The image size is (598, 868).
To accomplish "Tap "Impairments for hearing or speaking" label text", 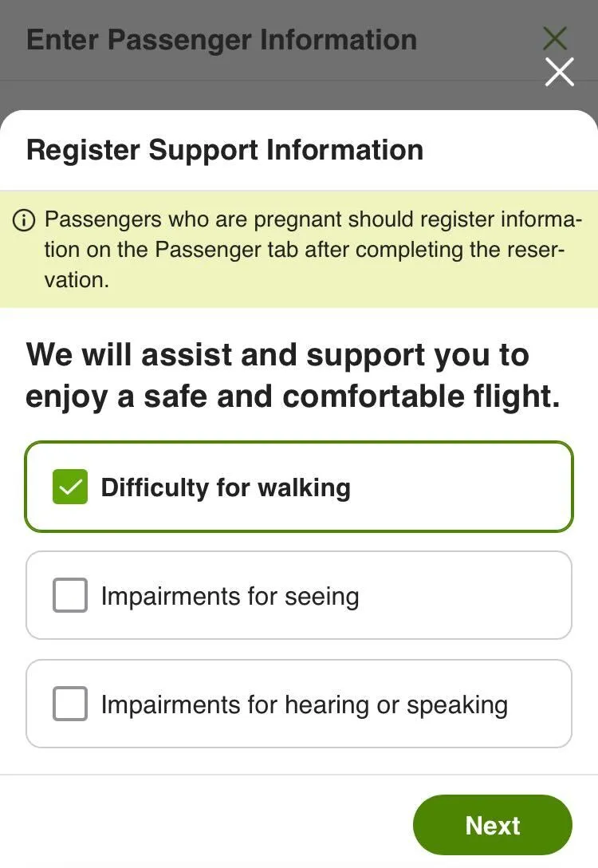I will tap(304, 704).
